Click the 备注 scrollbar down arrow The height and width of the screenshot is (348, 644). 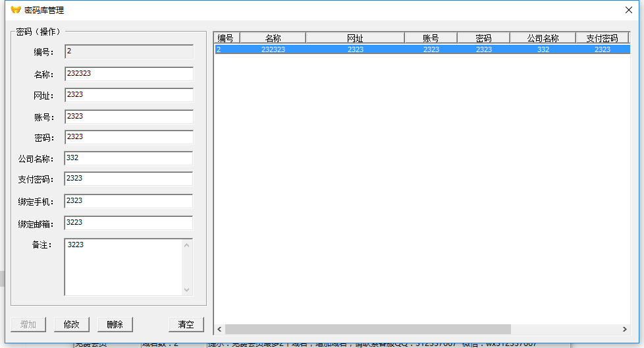tap(187, 290)
